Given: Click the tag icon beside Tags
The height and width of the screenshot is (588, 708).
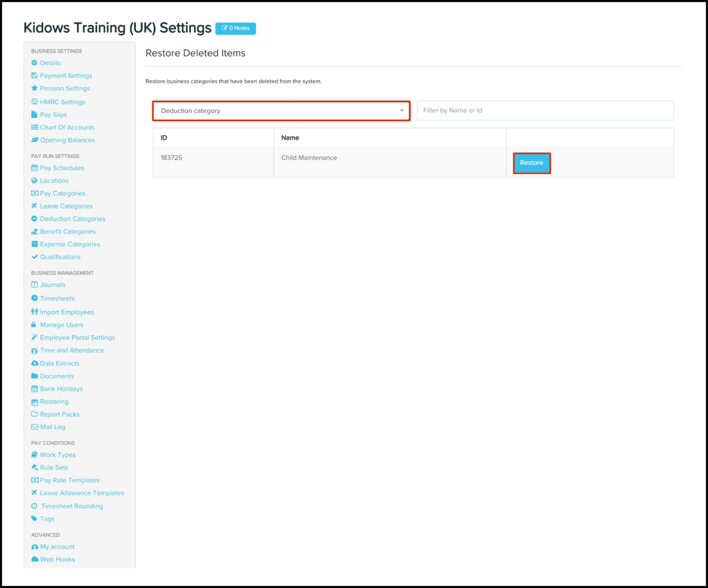Looking at the screenshot, I should point(34,519).
